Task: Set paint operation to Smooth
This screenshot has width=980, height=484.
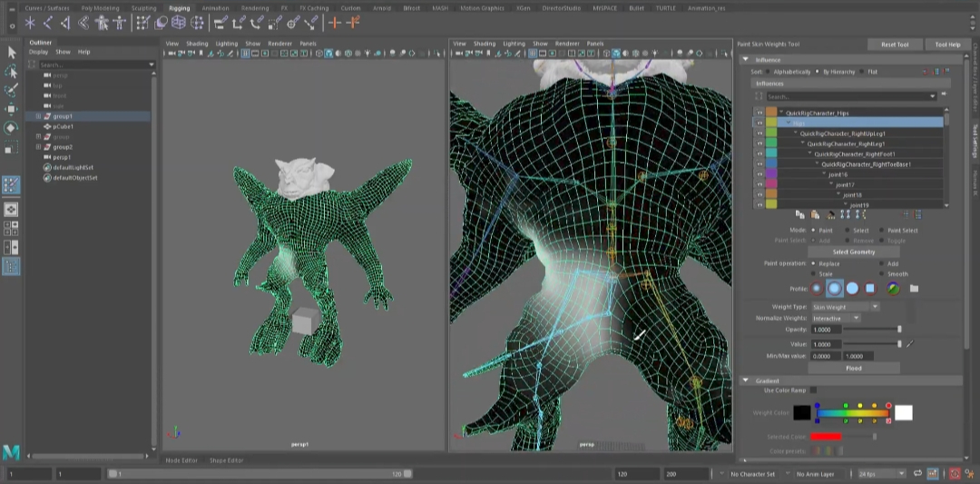Action: point(881,274)
